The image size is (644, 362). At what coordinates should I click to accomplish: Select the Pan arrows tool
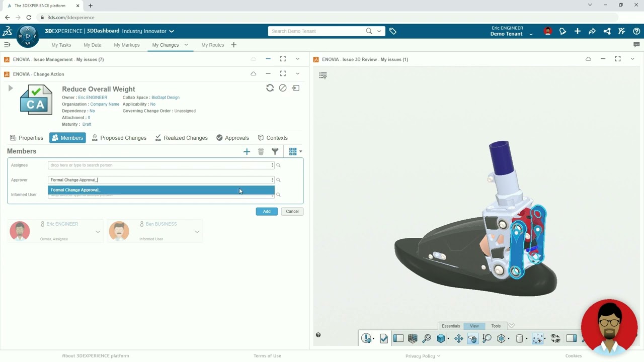tap(458, 338)
